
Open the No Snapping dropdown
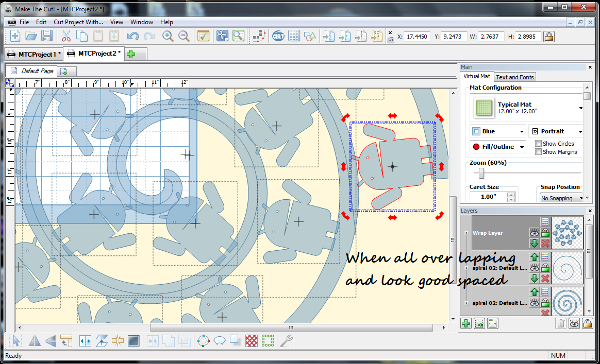click(561, 198)
